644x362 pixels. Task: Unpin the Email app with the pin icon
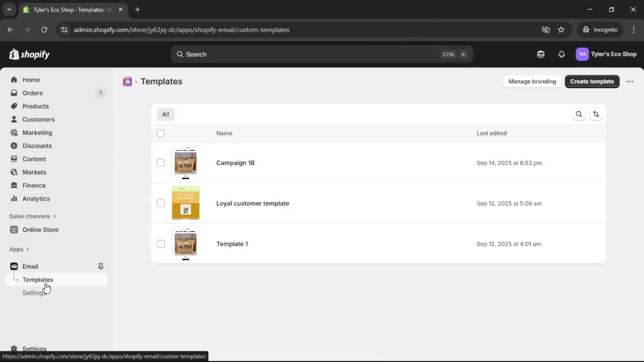pyautogui.click(x=101, y=266)
